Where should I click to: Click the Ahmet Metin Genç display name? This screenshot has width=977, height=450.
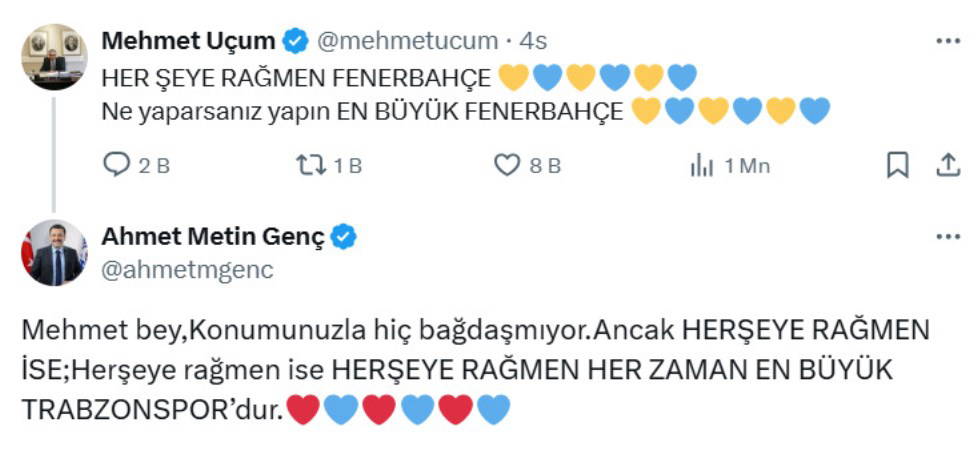pyautogui.click(x=213, y=237)
